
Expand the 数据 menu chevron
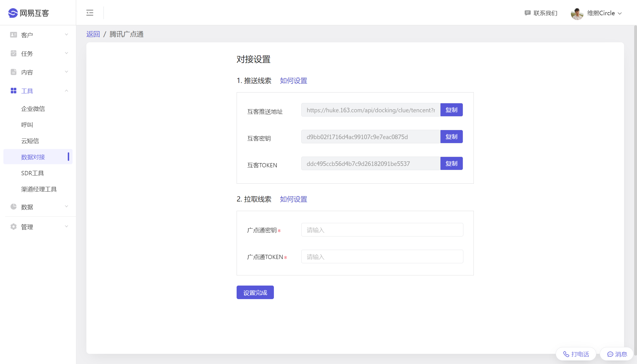coord(66,206)
